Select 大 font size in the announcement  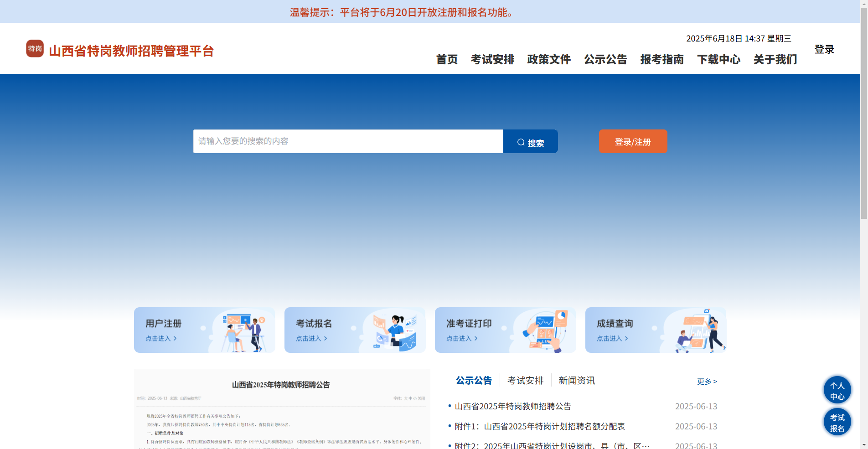click(406, 398)
